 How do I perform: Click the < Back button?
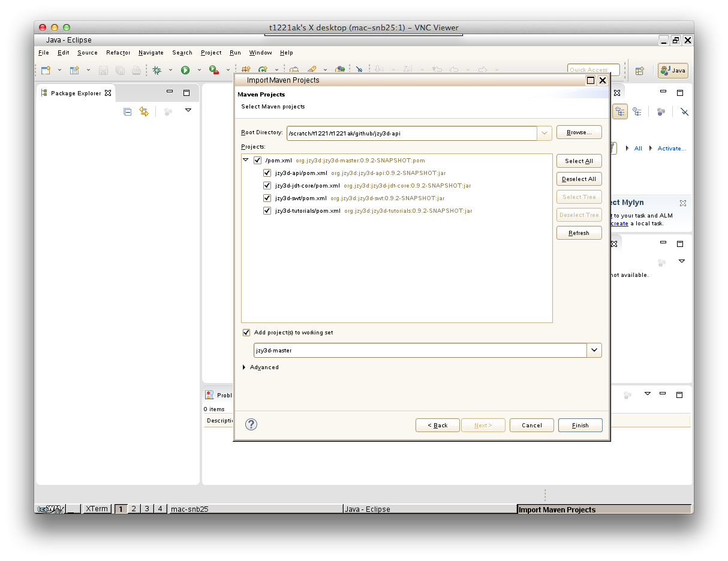[x=438, y=426]
